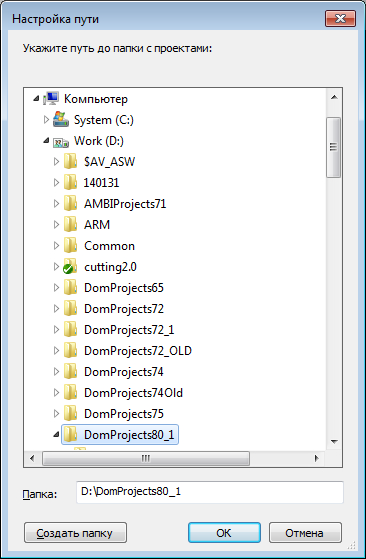The height and width of the screenshot is (559, 366).
Task: Expand the System (C:) drive node
Action: pyautogui.click(x=46, y=120)
